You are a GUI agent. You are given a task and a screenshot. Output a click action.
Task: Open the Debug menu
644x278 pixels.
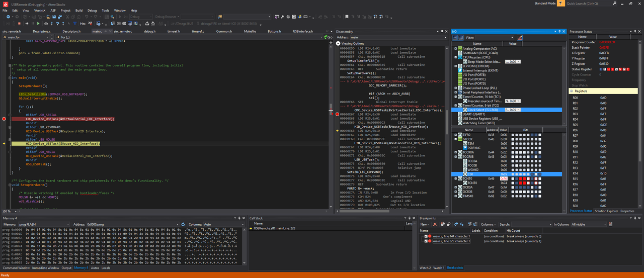coord(92,10)
